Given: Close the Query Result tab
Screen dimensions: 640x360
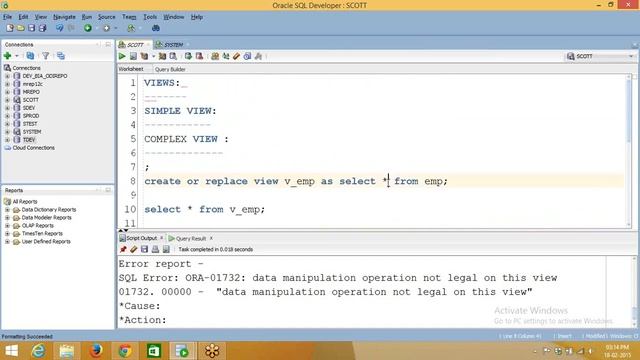Looking at the screenshot, I should (x=211, y=238).
